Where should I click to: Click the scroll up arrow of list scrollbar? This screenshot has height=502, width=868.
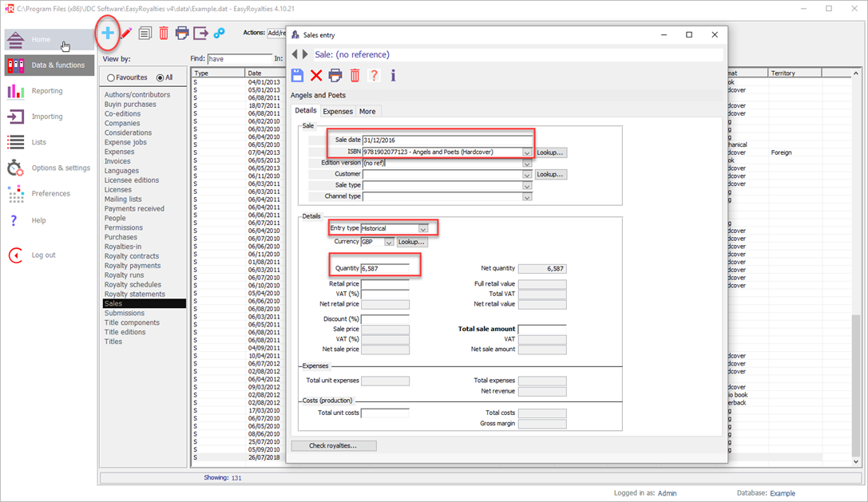856,73
